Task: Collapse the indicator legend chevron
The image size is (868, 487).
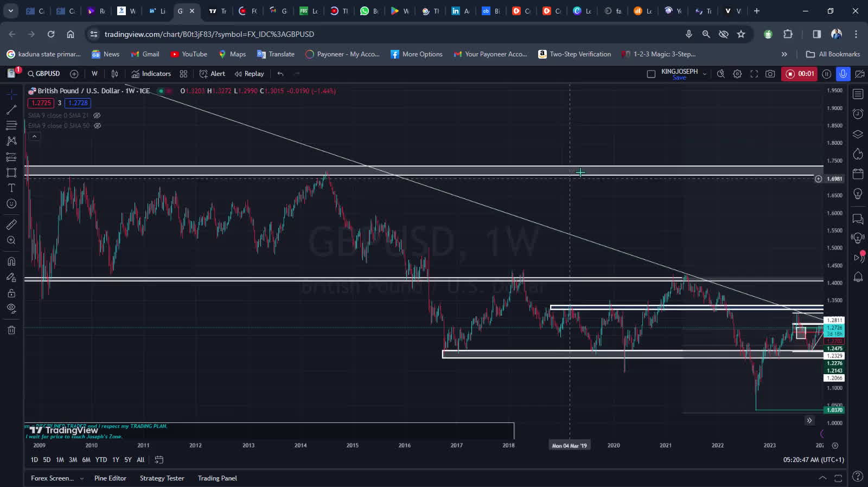Action: coord(34,137)
